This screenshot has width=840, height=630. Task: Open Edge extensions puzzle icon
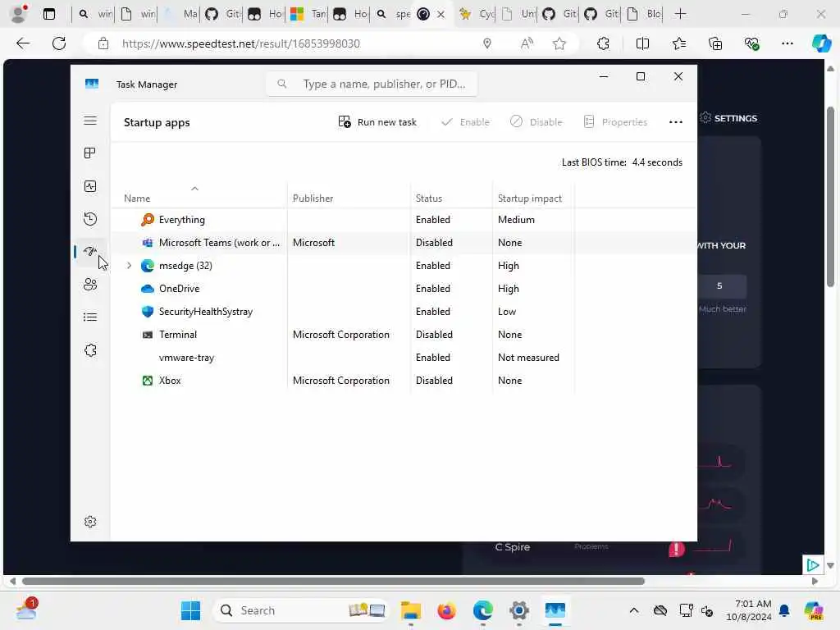(603, 43)
